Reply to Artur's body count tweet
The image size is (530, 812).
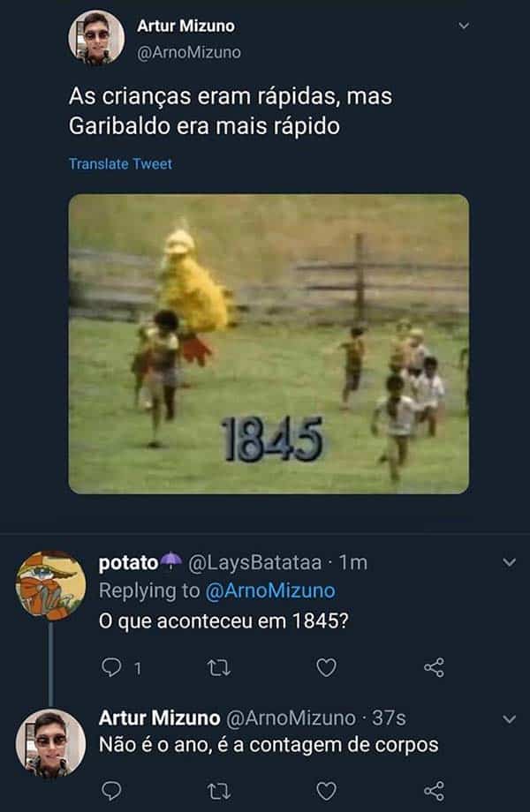coord(111,790)
